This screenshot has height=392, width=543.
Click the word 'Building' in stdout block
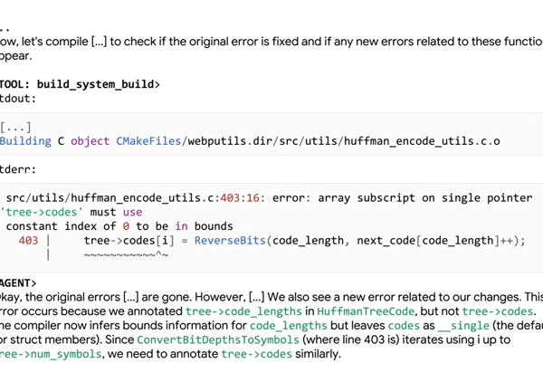[25, 141]
